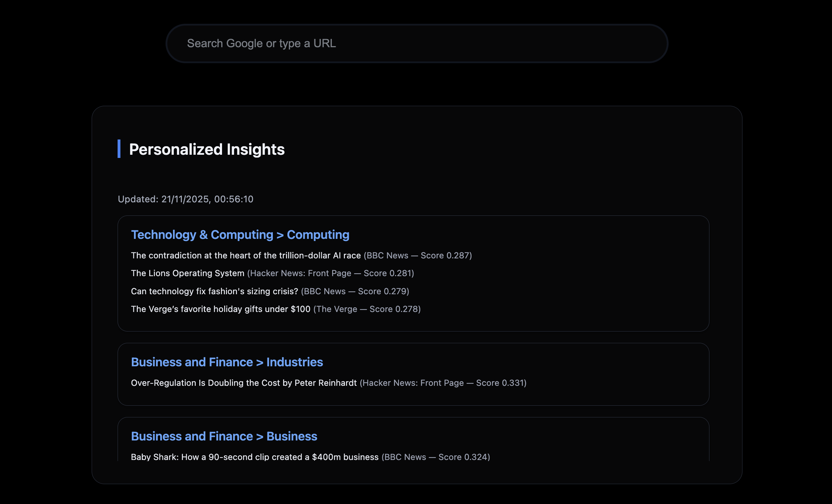Open Baby Shark $400m business article
832x504 pixels.
pyautogui.click(x=255, y=457)
